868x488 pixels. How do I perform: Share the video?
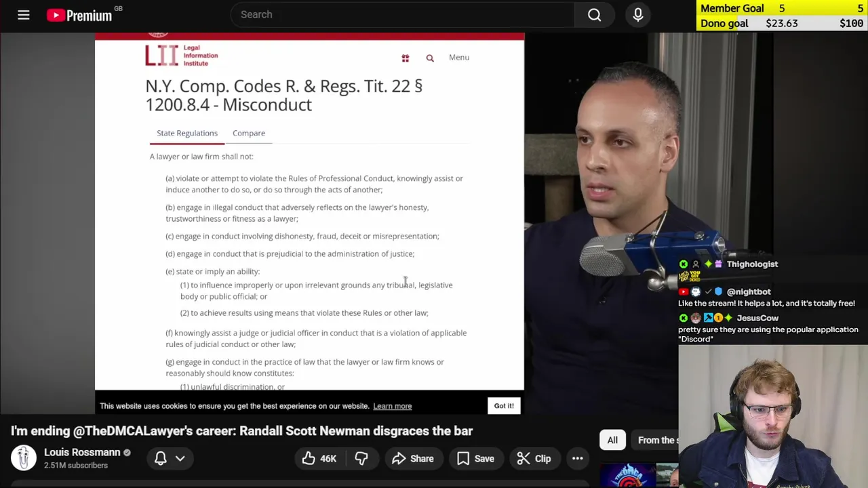pos(412,459)
